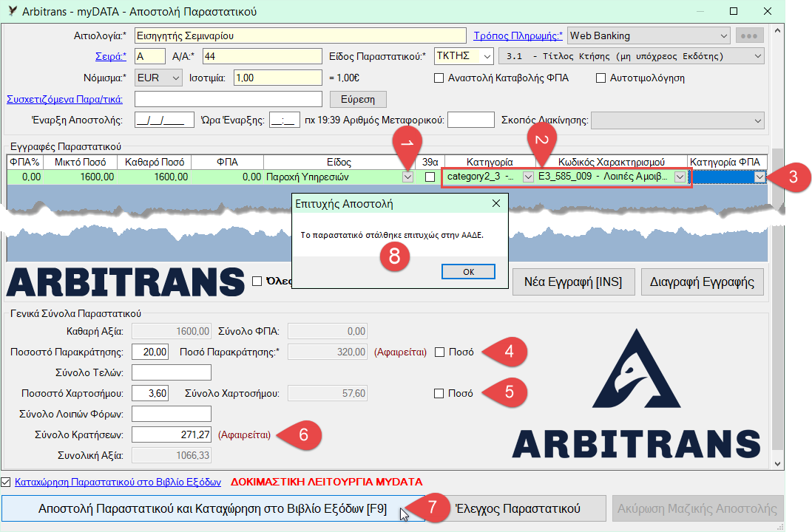Expand the 3.1 Τίτλος Κτήσης dropdown
This screenshot has width=812, height=532.
tap(757, 56)
